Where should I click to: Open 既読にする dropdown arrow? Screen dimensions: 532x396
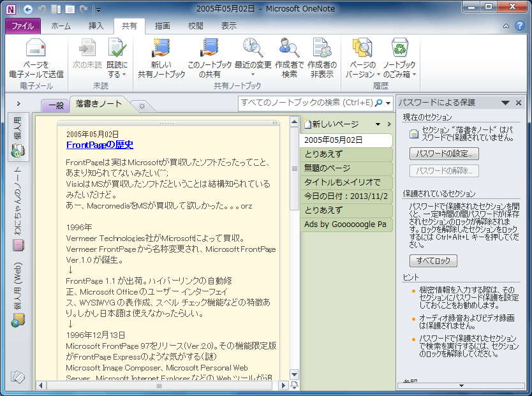click(124, 74)
